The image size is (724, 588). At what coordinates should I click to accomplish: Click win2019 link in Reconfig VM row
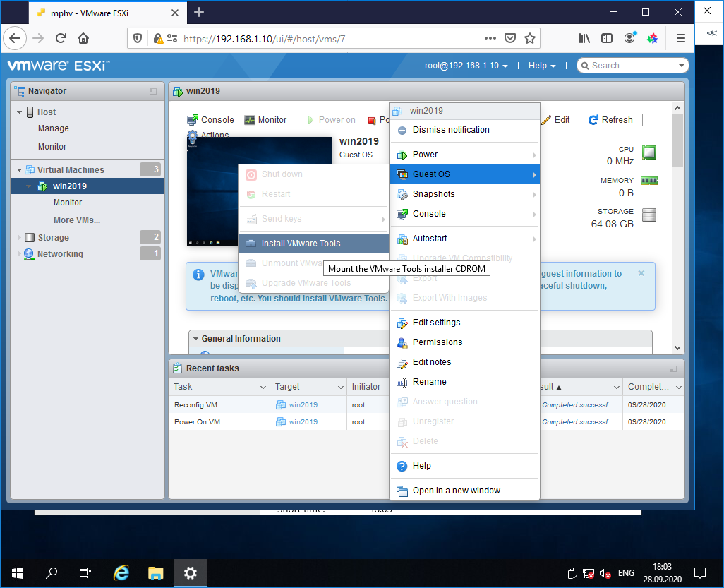click(303, 405)
